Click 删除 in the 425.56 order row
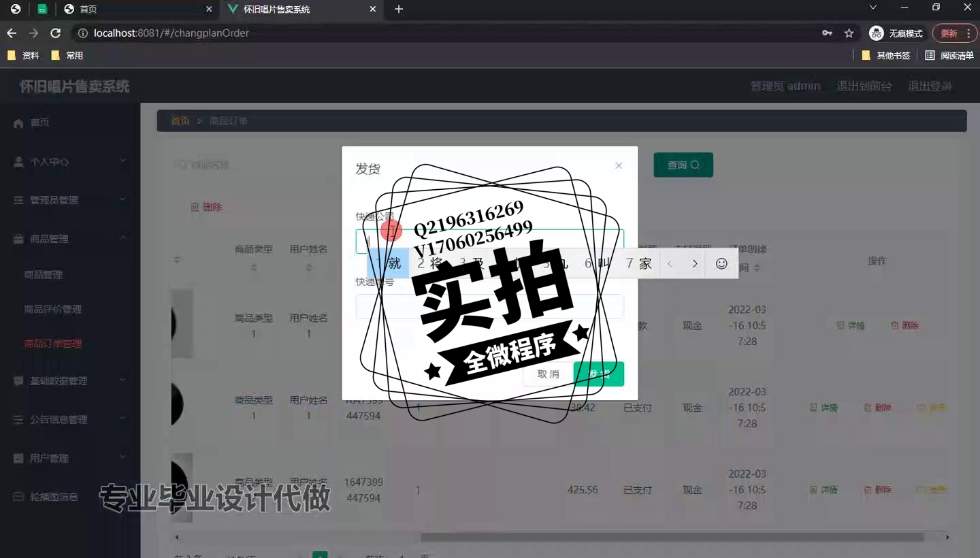 point(878,490)
